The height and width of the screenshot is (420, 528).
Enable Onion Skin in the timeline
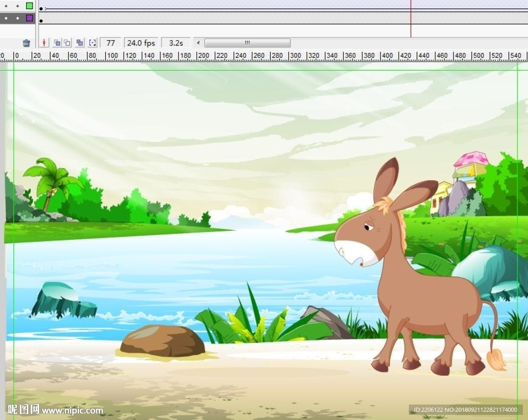[57, 43]
